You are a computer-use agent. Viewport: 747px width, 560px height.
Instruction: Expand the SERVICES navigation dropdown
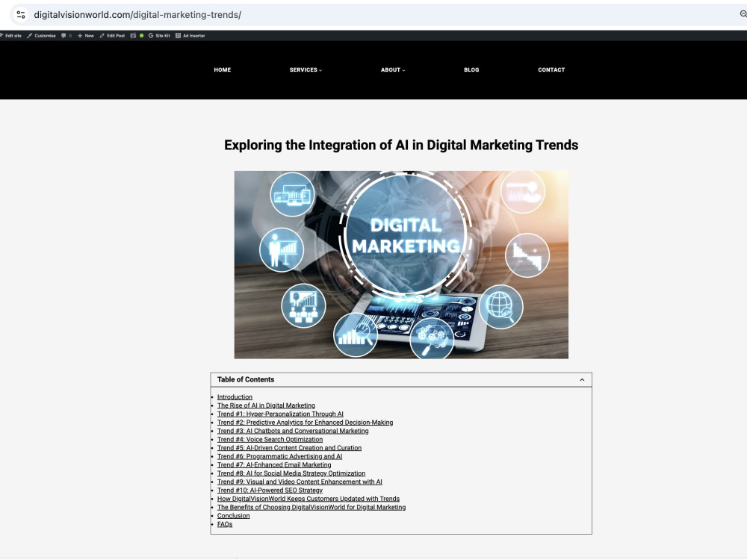coord(306,69)
